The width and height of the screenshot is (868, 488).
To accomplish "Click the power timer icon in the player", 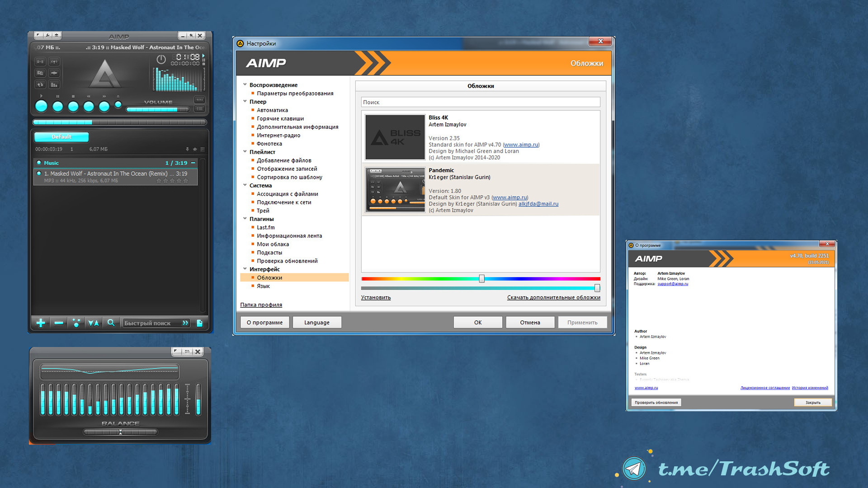I will coord(161,59).
